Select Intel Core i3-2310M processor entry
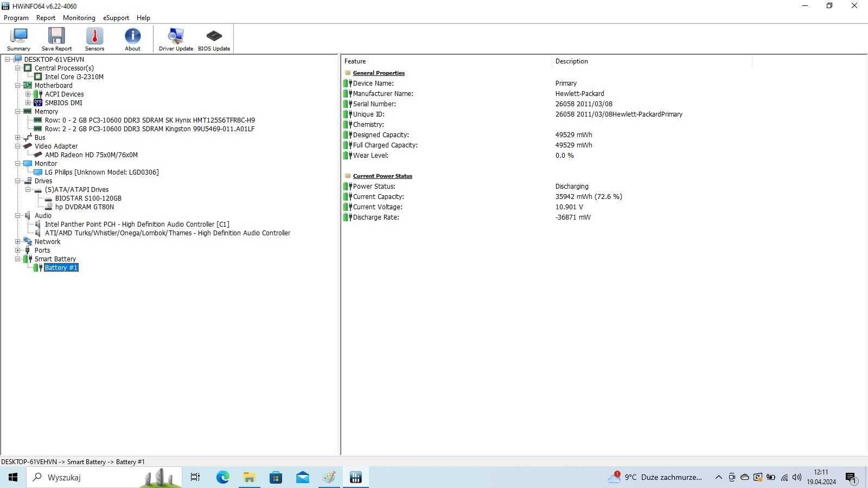Screen dimensions: 868x488 pyautogui.click(x=74, y=77)
